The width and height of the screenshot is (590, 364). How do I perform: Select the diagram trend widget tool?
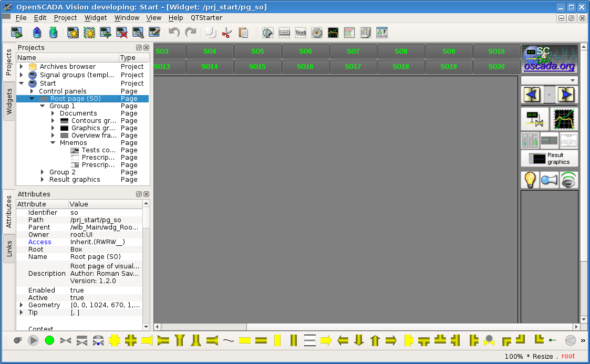pos(333,33)
